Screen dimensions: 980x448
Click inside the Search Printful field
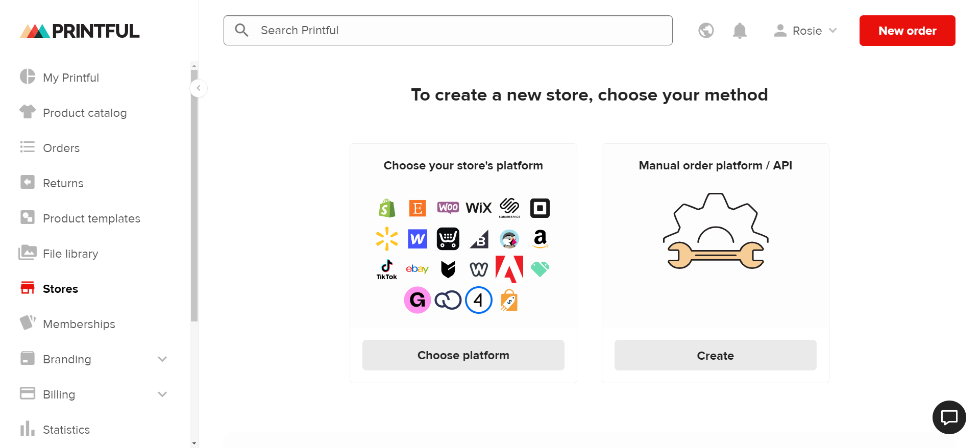(x=448, y=30)
